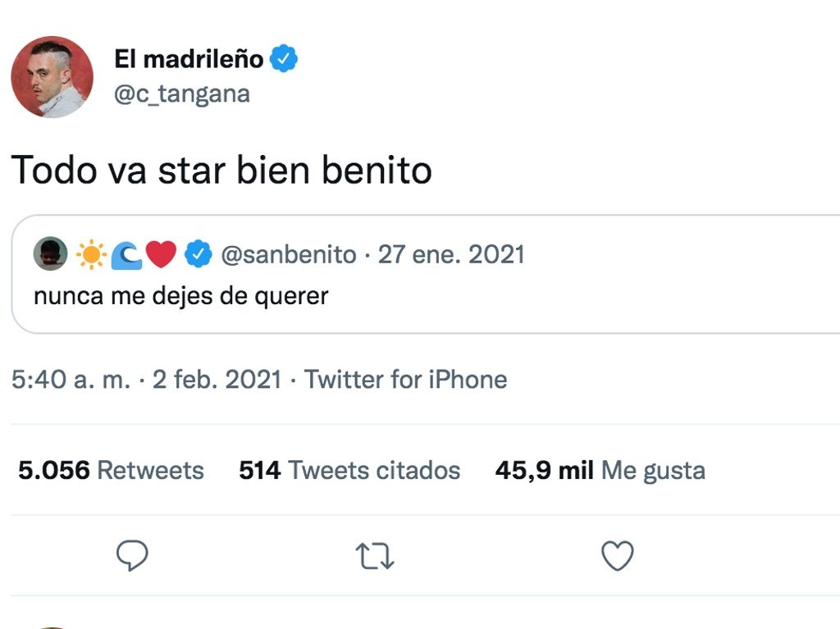View the 5.056 Retweets list
This screenshot has width=840, height=629.
tap(111, 471)
